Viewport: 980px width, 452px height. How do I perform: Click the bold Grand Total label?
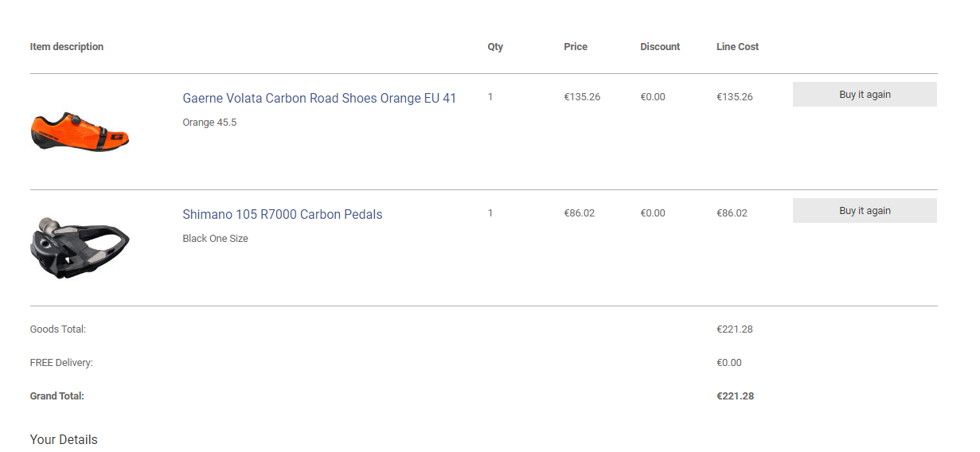(x=57, y=396)
